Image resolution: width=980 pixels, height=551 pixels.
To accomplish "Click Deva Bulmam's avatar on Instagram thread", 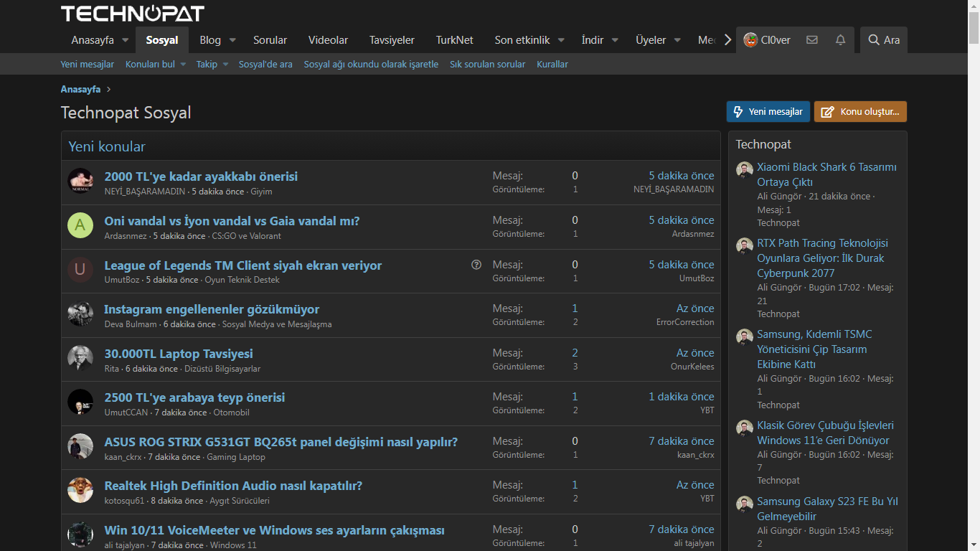I will coord(80,314).
